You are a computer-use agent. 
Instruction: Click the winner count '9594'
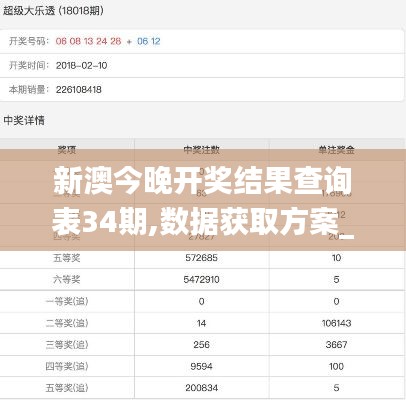[202, 366]
